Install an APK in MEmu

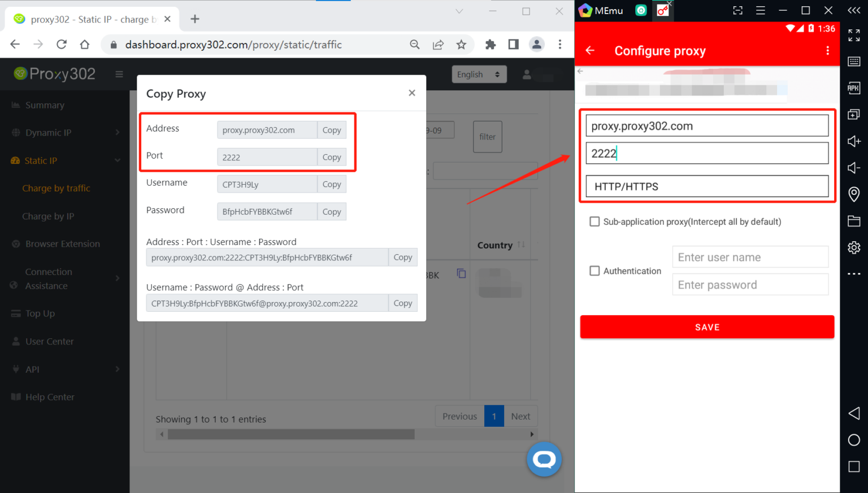pyautogui.click(x=854, y=88)
